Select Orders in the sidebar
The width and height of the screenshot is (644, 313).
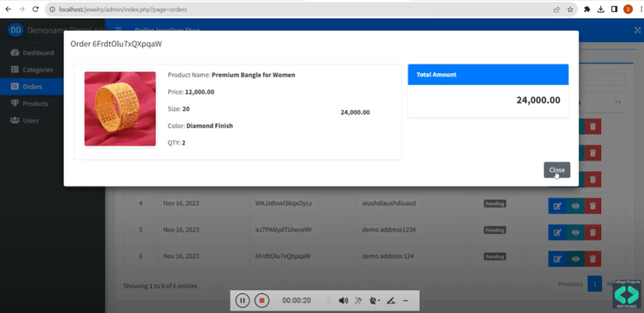point(32,87)
